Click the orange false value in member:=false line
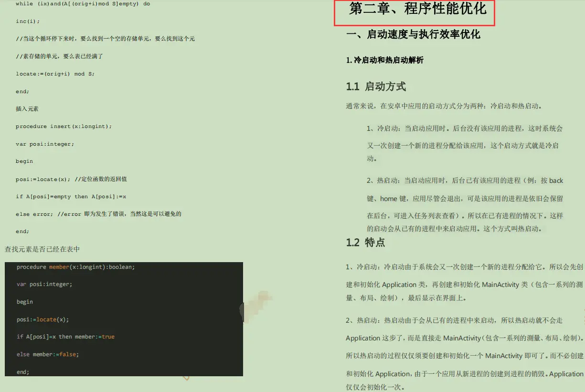The height and width of the screenshot is (392, 585). (68, 354)
